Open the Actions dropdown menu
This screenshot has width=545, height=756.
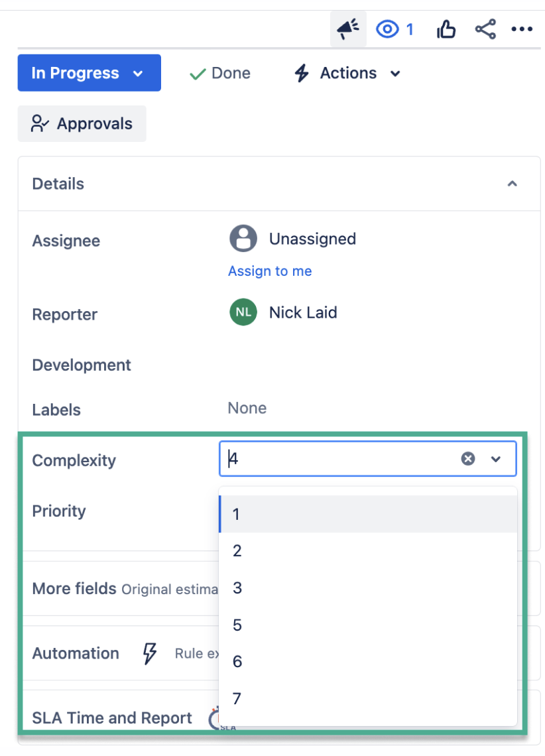click(x=347, y=74)
